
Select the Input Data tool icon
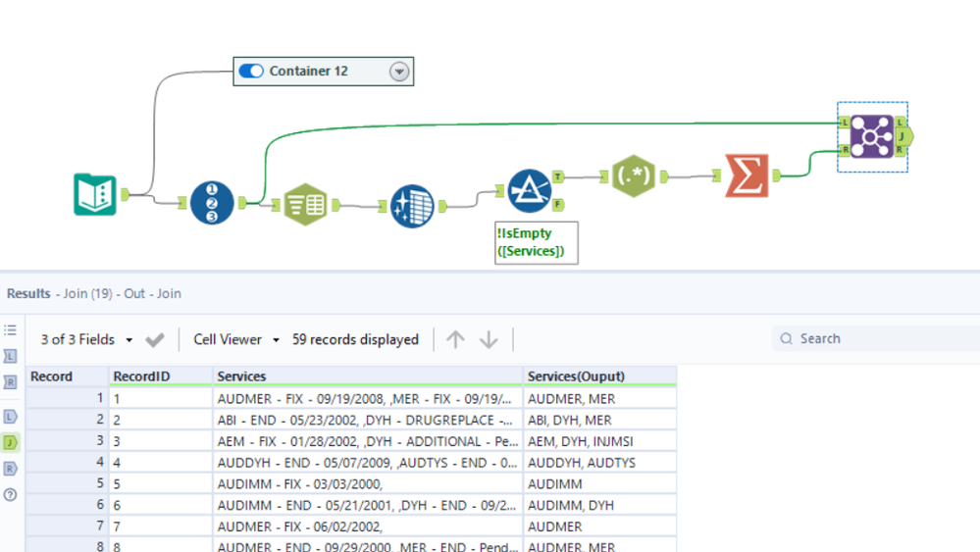[x=95, y=194]
